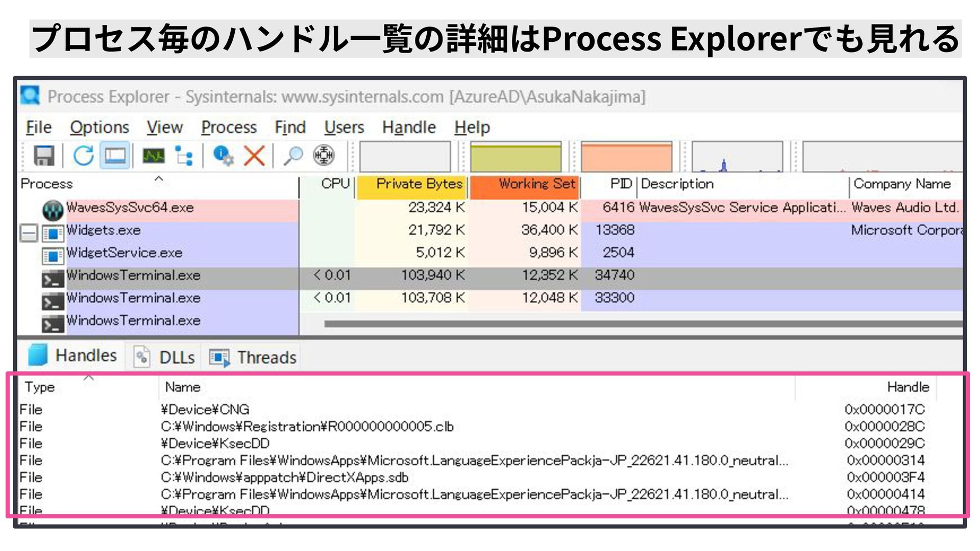The height and width of the screenshot is (551, 980).
Task: Toggle the lower pane view button
Action: tap(115, 156)
